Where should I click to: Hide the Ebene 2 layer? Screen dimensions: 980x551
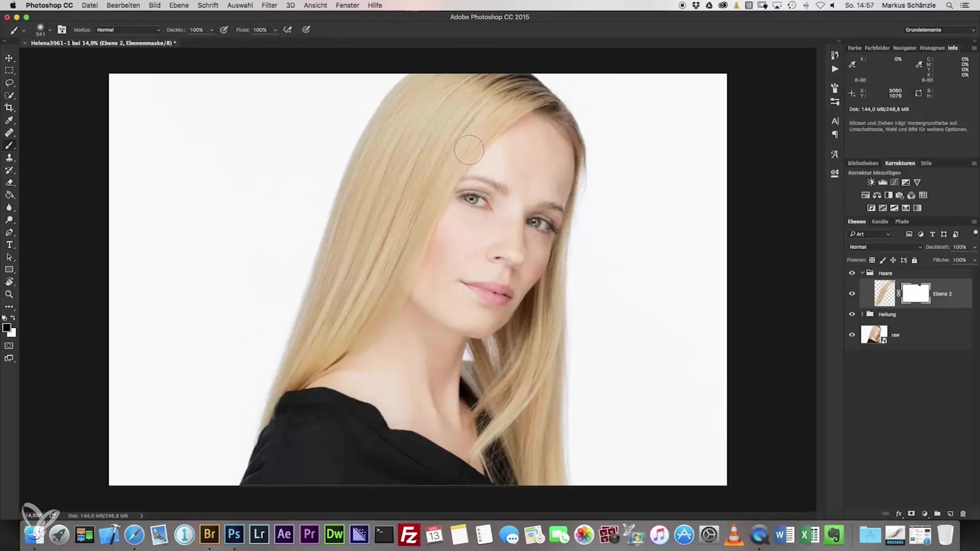click(852, 294)
